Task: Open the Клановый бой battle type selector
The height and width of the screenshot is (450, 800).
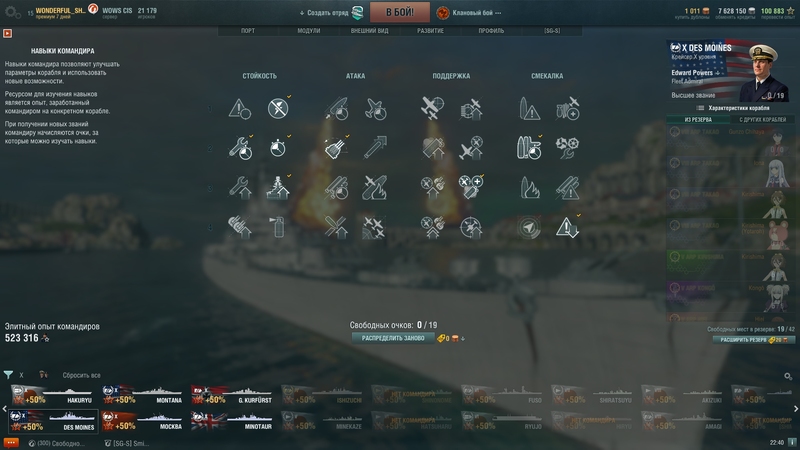Action: click(469, 13)
